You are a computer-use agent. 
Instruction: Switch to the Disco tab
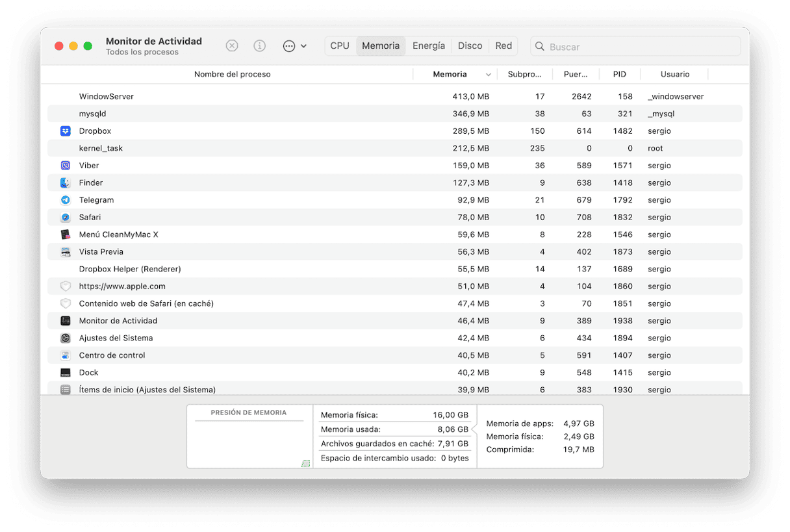[470, 46]
